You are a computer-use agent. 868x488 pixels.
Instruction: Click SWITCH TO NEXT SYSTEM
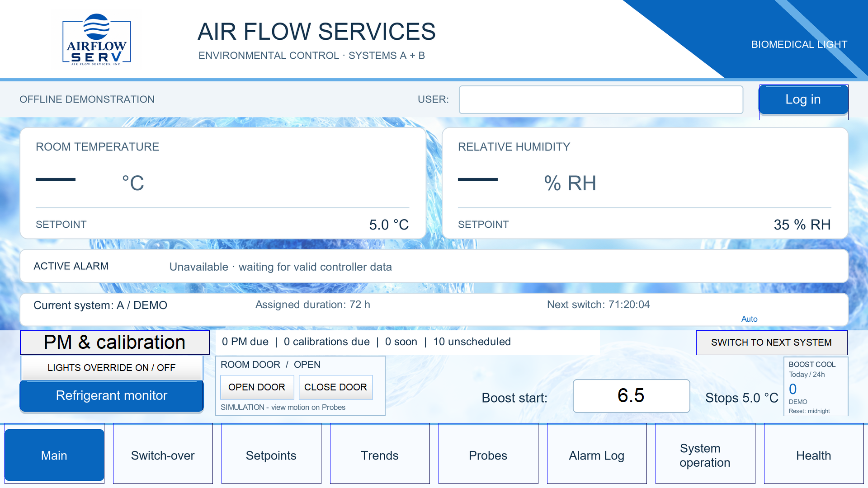(x=771, y=343)
